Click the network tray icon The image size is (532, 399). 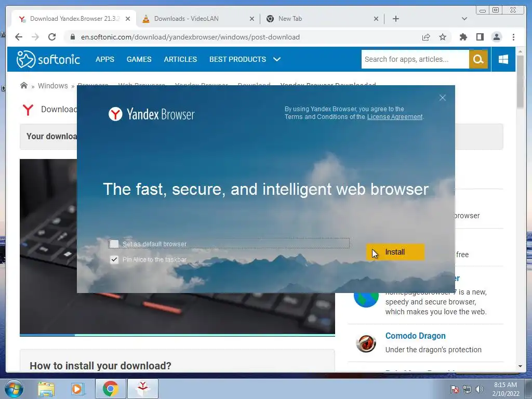[467, 389]
